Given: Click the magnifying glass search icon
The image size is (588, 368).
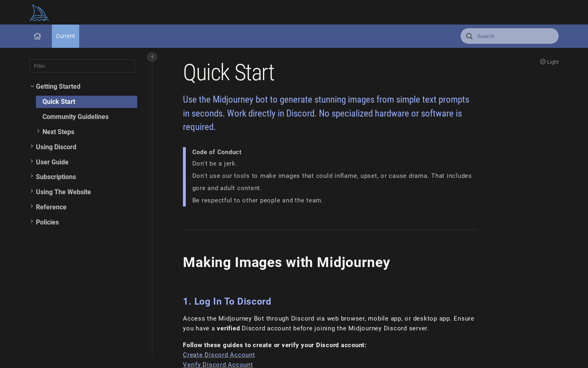Looking at the screenshot, I should 469,36.
